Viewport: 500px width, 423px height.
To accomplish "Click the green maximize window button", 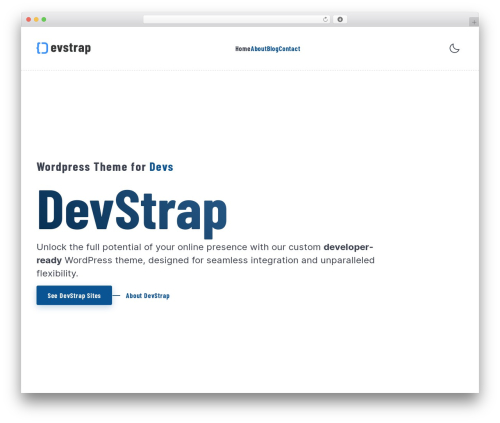I will [44, 19].
